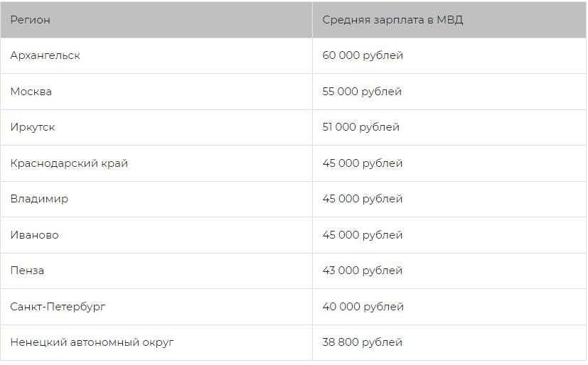588x365 pixels.
Task: Select the "Пенза" region cell
Action: (x=27, y=271)
